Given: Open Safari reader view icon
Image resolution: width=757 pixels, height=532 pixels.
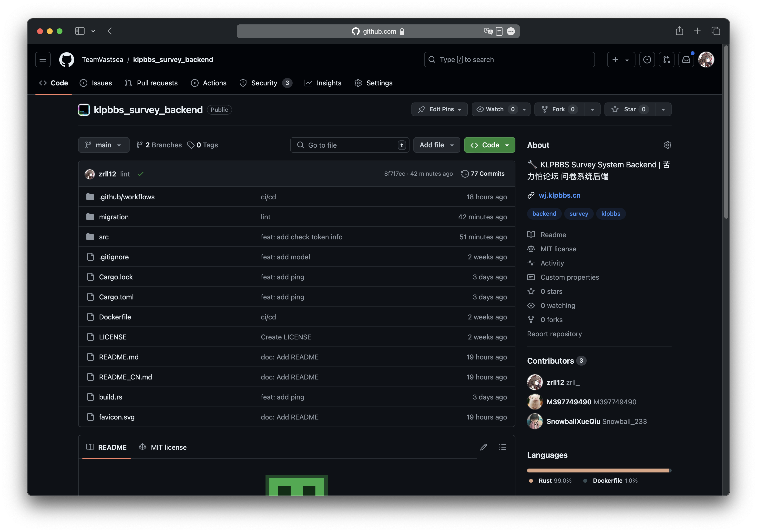Looking at the screenshot, I should tap(499, 31).
